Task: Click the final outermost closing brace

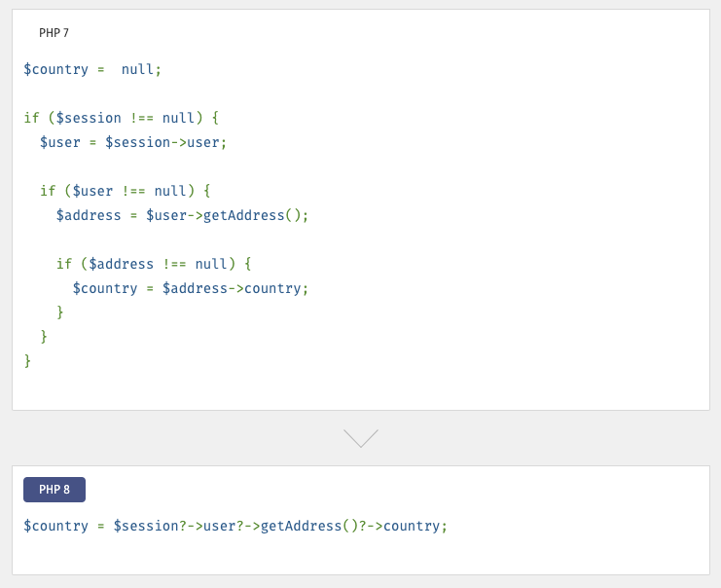Action: coord(28,361)
